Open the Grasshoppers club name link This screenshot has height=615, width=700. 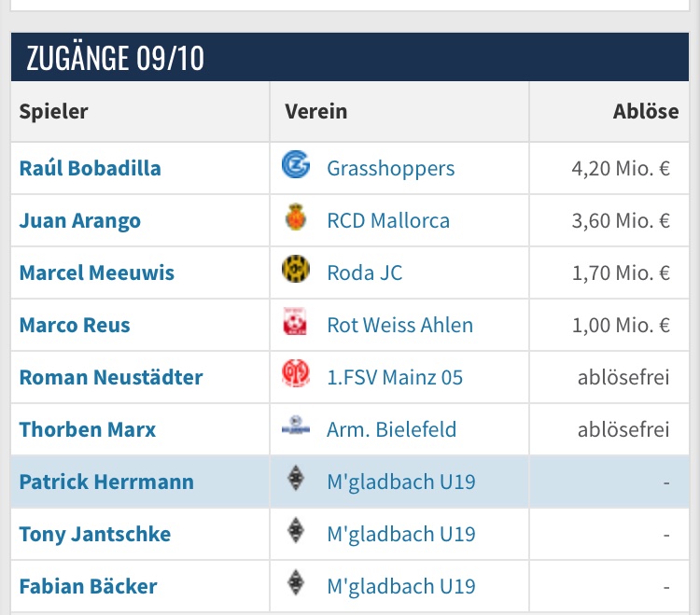390,168
